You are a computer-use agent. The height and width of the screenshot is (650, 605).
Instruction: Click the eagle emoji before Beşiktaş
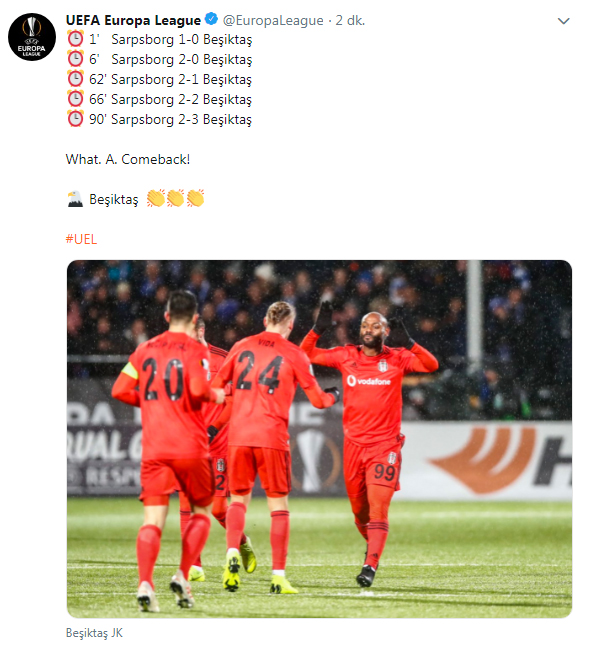tap(75, 199)
